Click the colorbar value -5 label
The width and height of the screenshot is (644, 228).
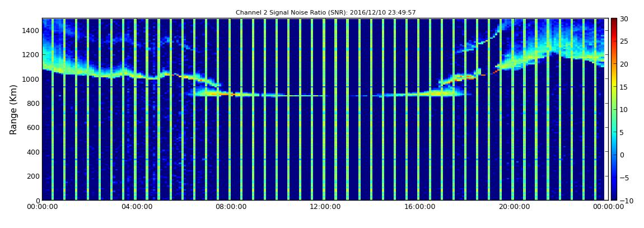[624, 178]
